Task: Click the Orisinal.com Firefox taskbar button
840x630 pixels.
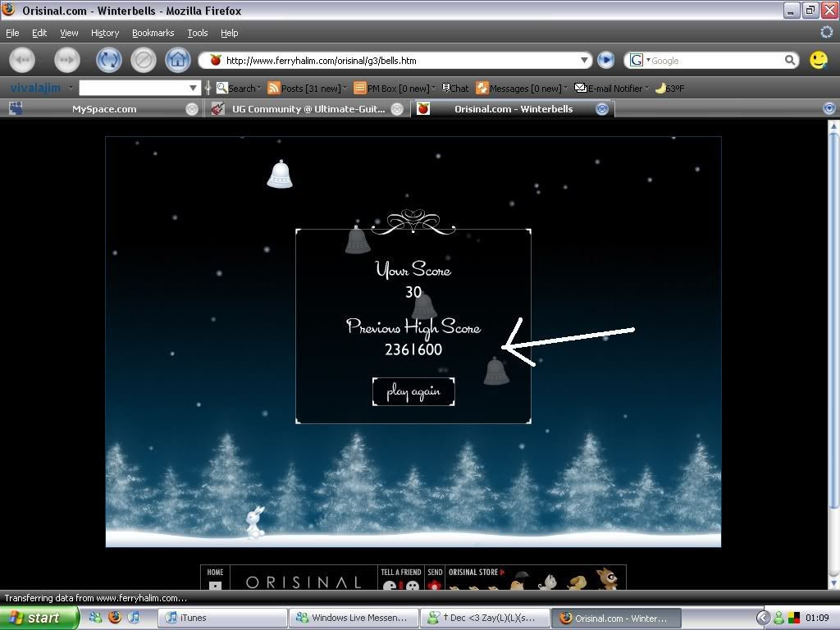Action: point(616,618)
